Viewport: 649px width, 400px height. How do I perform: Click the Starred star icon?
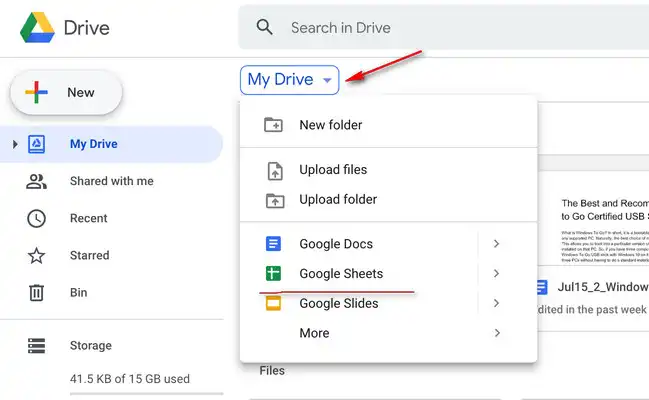pos(36,255)
